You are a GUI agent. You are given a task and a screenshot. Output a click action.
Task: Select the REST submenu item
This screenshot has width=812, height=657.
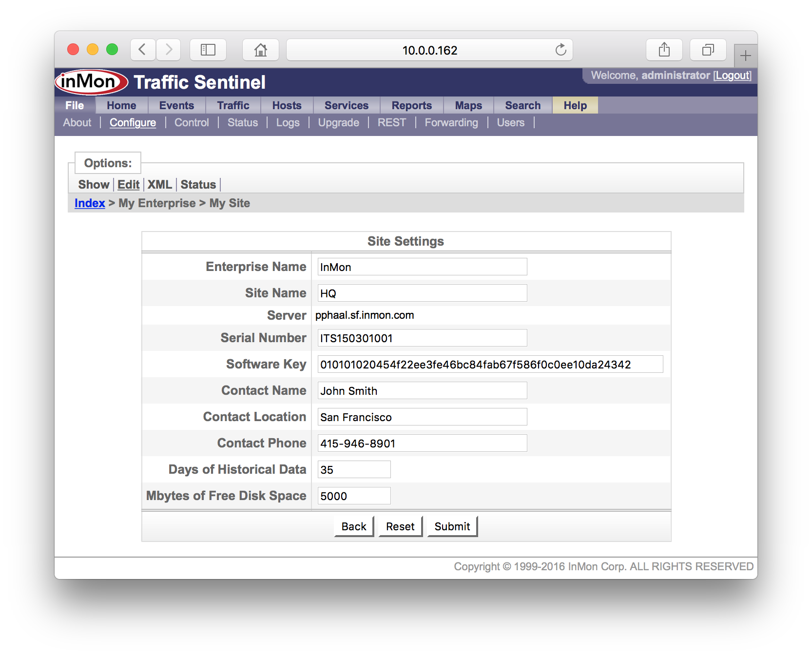392,123
